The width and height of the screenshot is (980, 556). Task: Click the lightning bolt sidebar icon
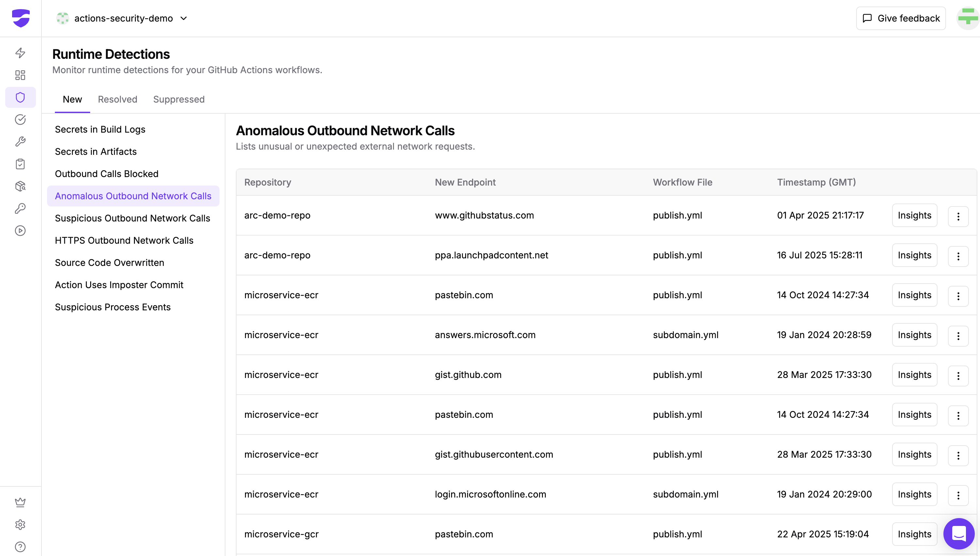point(20,53)
